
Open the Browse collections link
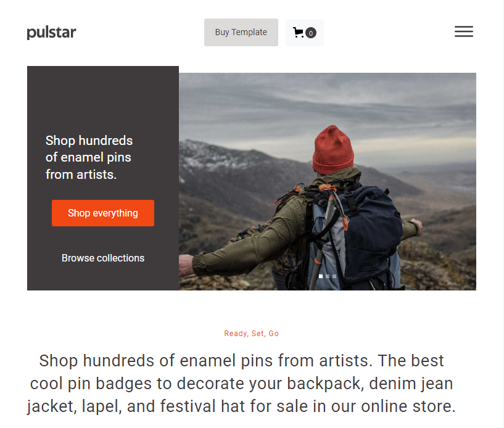point(103,258)
